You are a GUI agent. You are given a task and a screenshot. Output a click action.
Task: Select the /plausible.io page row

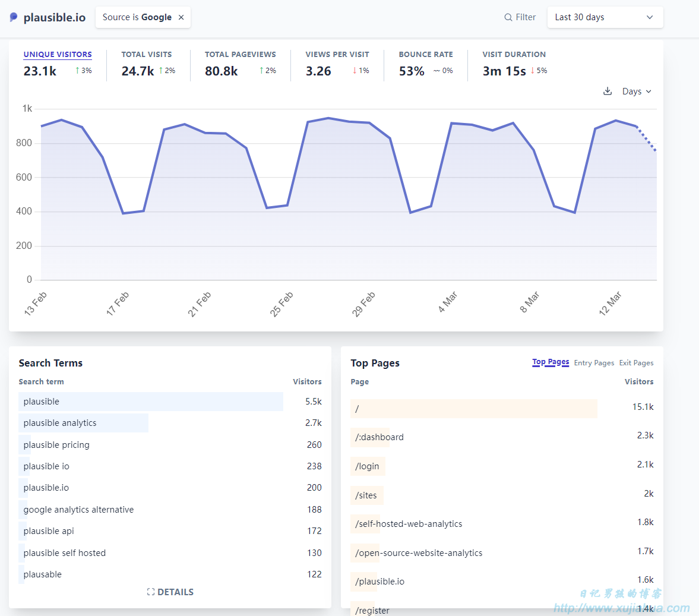(x=502, y=581)
